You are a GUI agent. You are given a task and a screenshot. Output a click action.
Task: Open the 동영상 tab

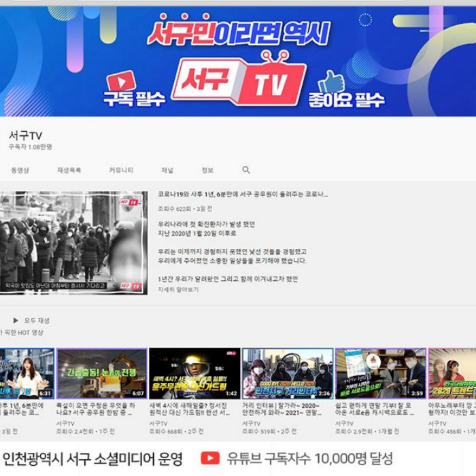(20, 170)
